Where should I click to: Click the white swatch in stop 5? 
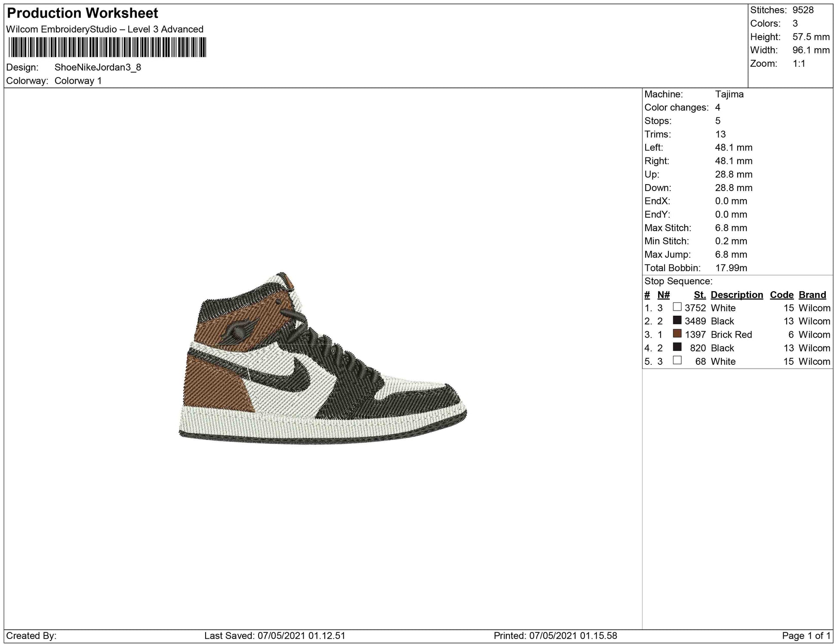click(x=677, y=361)
